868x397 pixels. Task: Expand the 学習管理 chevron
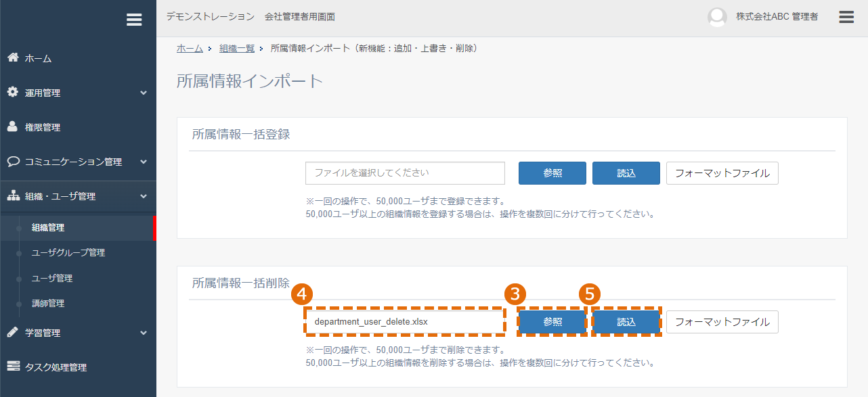tap(144, 333)
